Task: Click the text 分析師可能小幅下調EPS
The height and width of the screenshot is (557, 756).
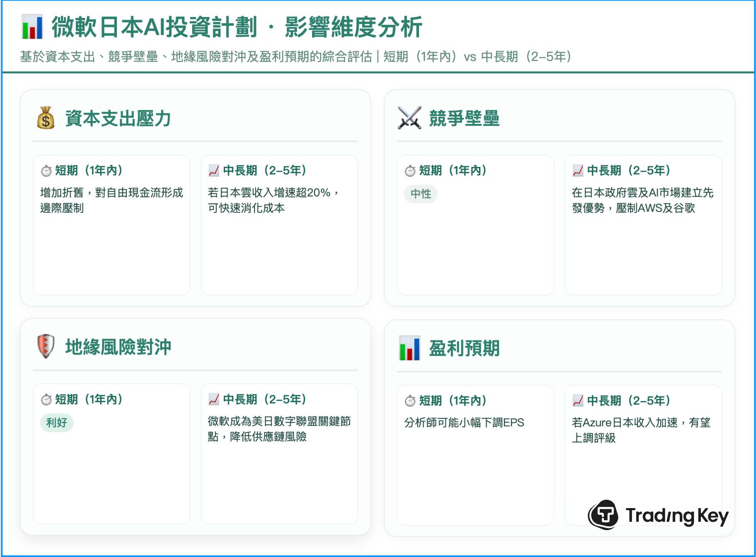Action: pyautogui.click(x=464, y=423)
